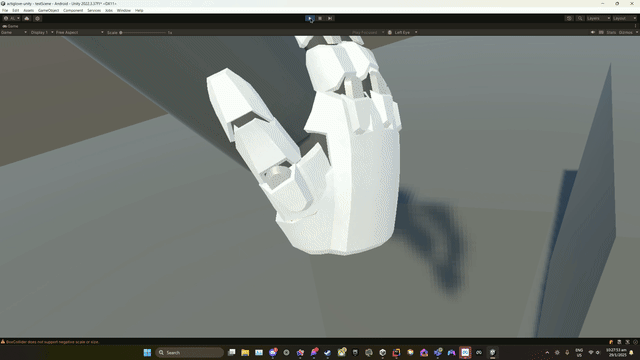The height and width of the screenshot is (360, 640).
Task: Open the Component menu
Action: (x=73, y=10)
